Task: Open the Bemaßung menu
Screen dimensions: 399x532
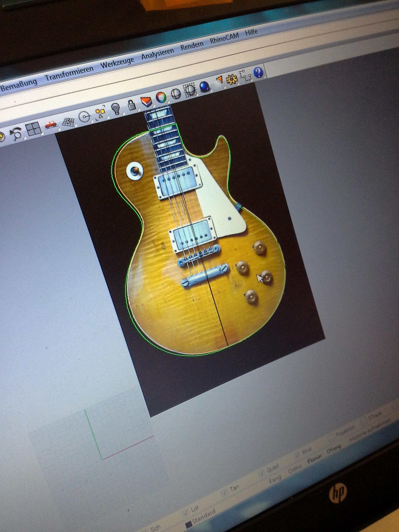Action: (x=19, y=85)
